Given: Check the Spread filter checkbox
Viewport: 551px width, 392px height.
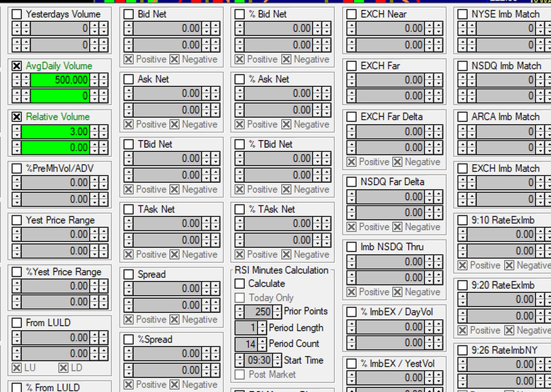Looking at the screenshot, I should point(129,274).
